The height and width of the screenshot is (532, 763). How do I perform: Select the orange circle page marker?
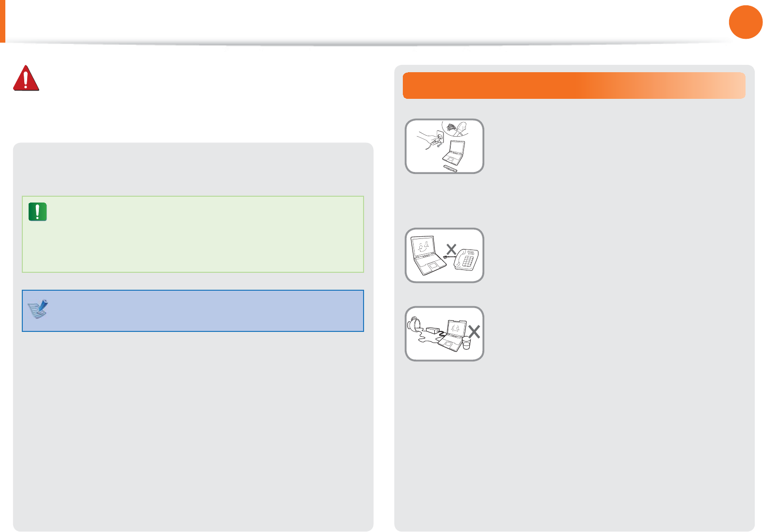746,22
